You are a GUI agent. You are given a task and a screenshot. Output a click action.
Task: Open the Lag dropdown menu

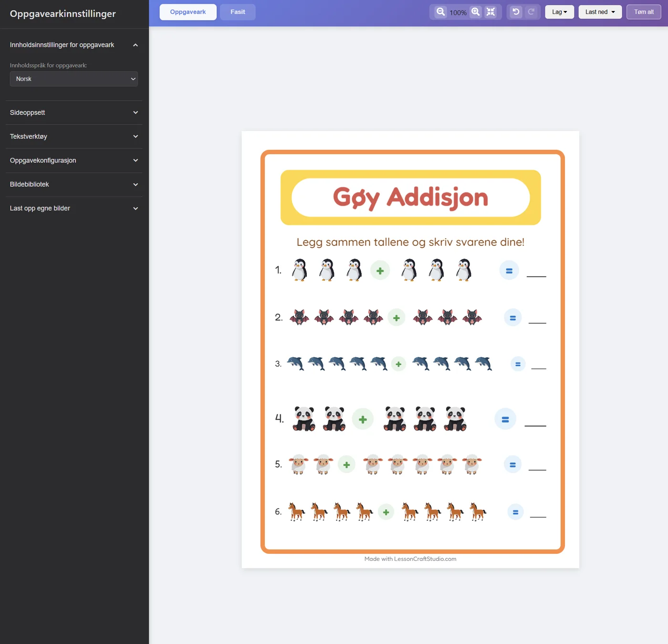(x=560, y=12)
